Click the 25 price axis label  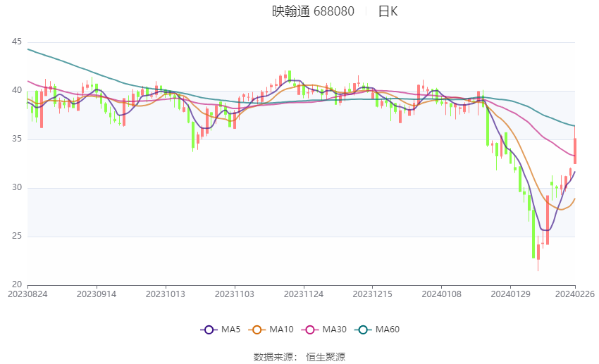tap(17, 236)
